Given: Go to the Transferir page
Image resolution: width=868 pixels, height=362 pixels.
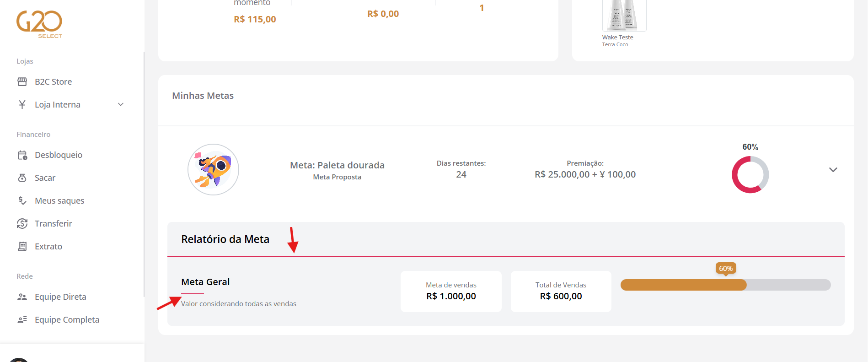Looking at the screenshot, I should [53, 223].
